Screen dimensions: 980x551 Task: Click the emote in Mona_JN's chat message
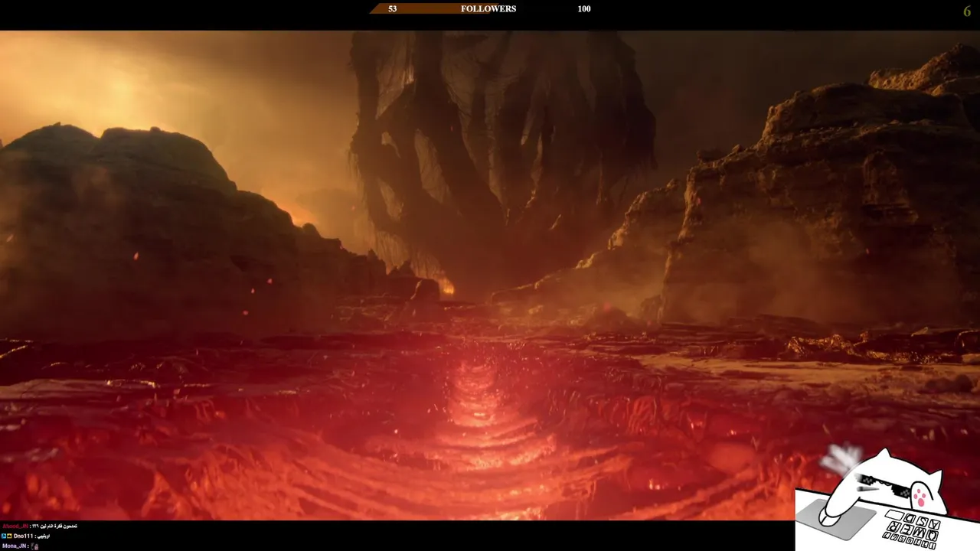[34, 546]
